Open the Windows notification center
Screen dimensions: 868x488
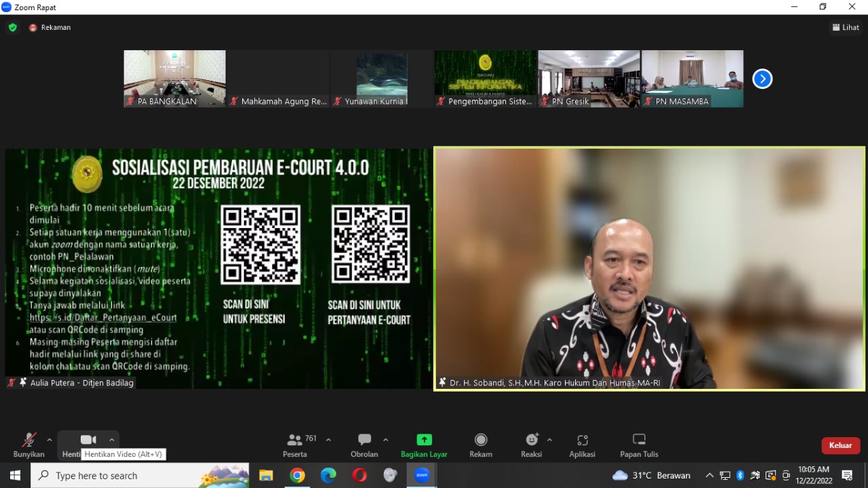847,475
